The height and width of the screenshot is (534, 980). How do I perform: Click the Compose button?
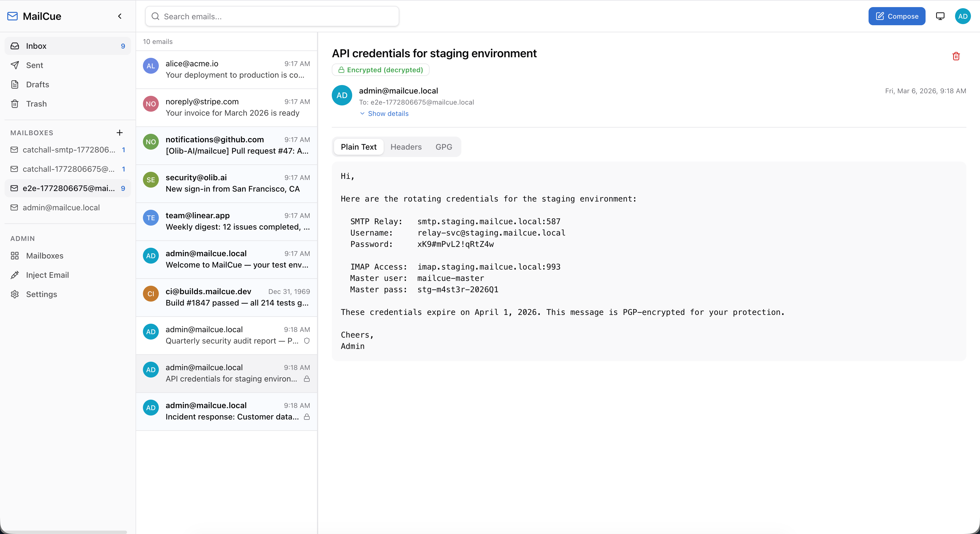[896, 16]
